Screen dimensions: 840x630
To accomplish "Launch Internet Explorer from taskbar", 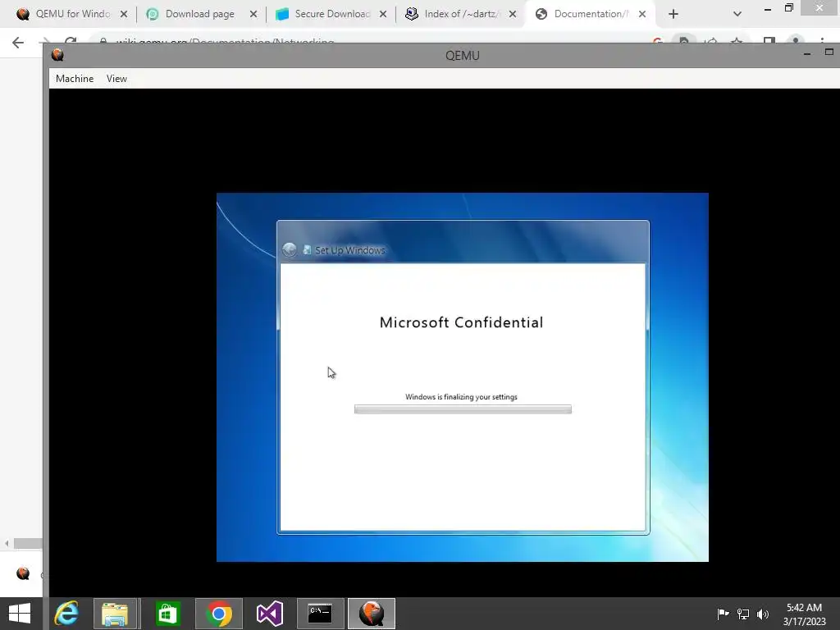I will (66, 614).
